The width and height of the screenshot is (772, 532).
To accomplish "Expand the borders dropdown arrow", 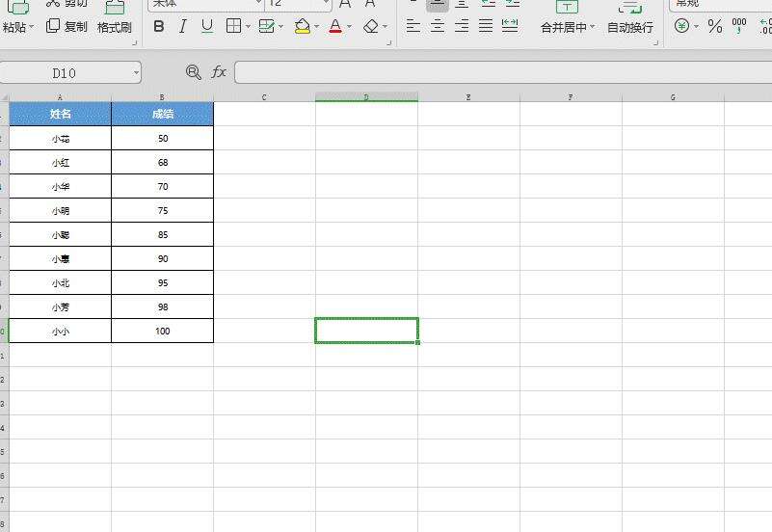I will coord(248,27).
